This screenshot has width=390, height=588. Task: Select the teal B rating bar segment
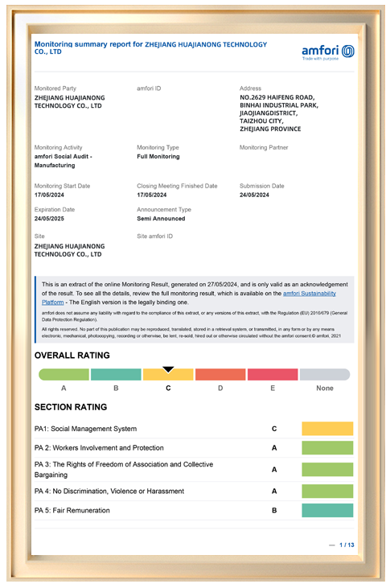[116, 374]
